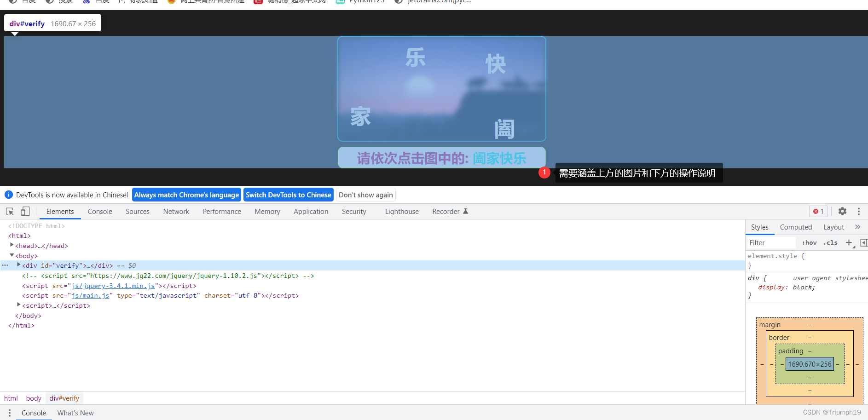Image resolution: width=868 pixels, height=420 pixels.
Task: Click the padding label in box model
Action: click(x=791, y=351)
